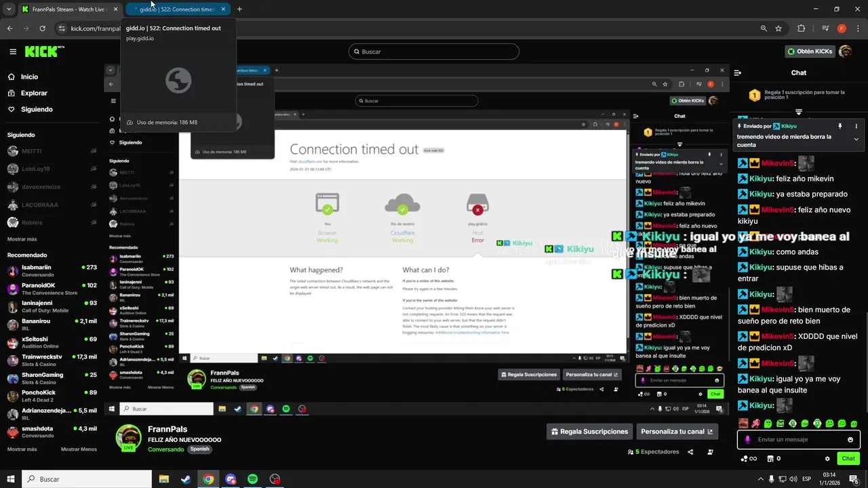The image size is (868, 488).
Task: Click the pin icon on the pinned message
Action: click(x=840, y=126)
